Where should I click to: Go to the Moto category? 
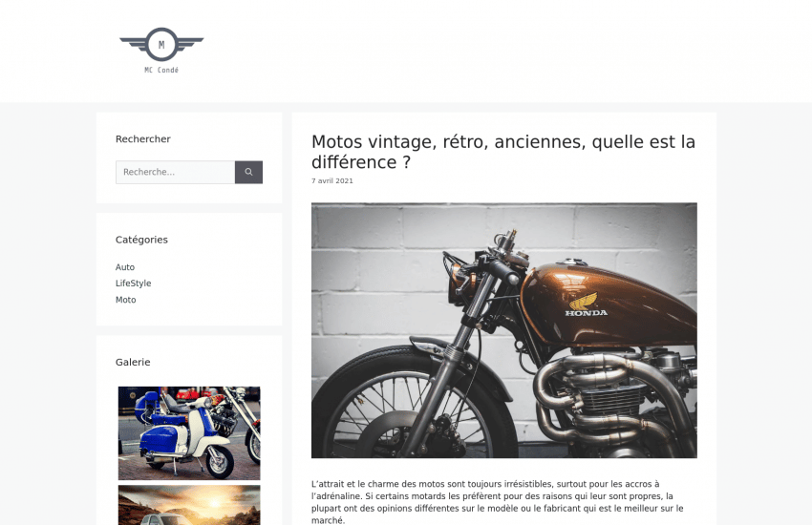pyautogui.click(x=125, y=300)
